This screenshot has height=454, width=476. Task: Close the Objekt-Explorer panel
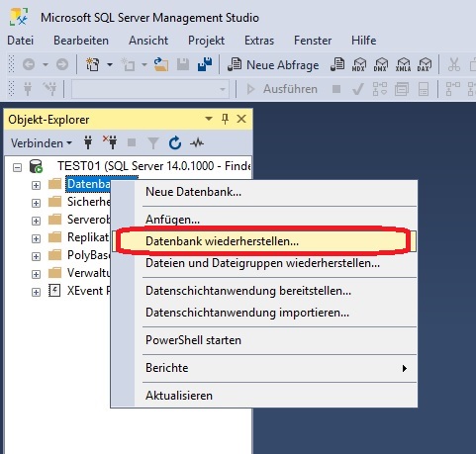pos(241,119)
